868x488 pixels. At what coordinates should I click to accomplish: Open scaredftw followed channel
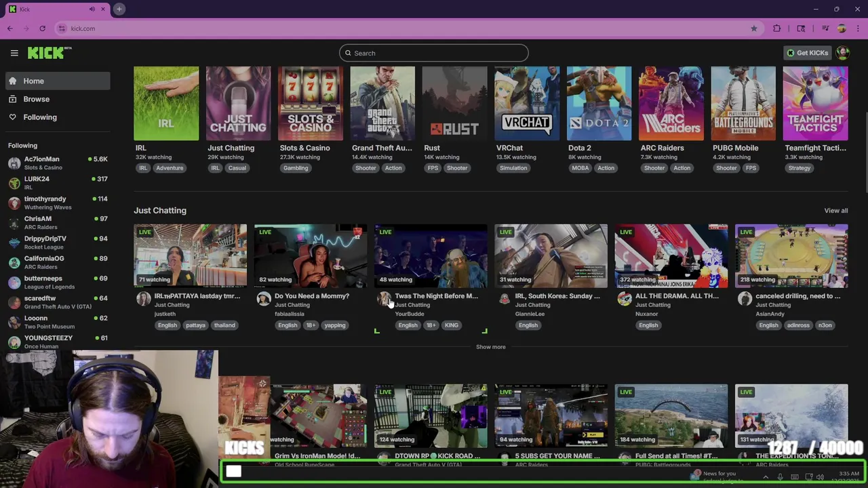(58, 302)
